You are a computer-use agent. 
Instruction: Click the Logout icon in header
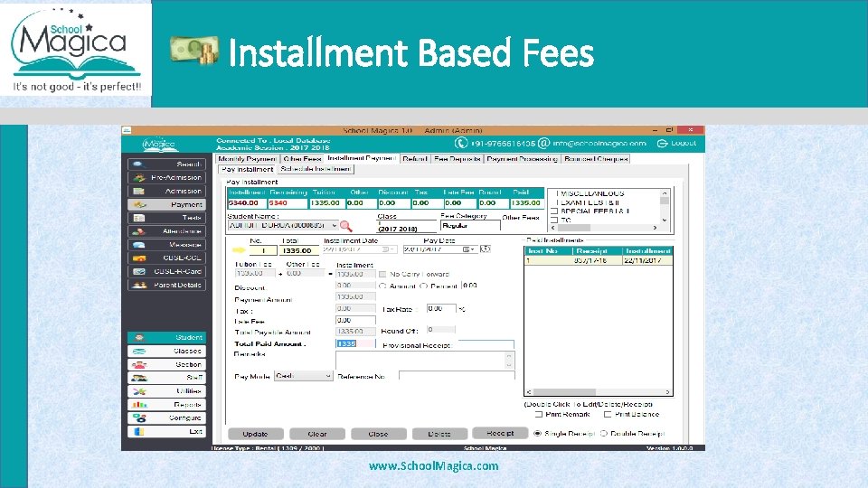(x=662, y=144)
